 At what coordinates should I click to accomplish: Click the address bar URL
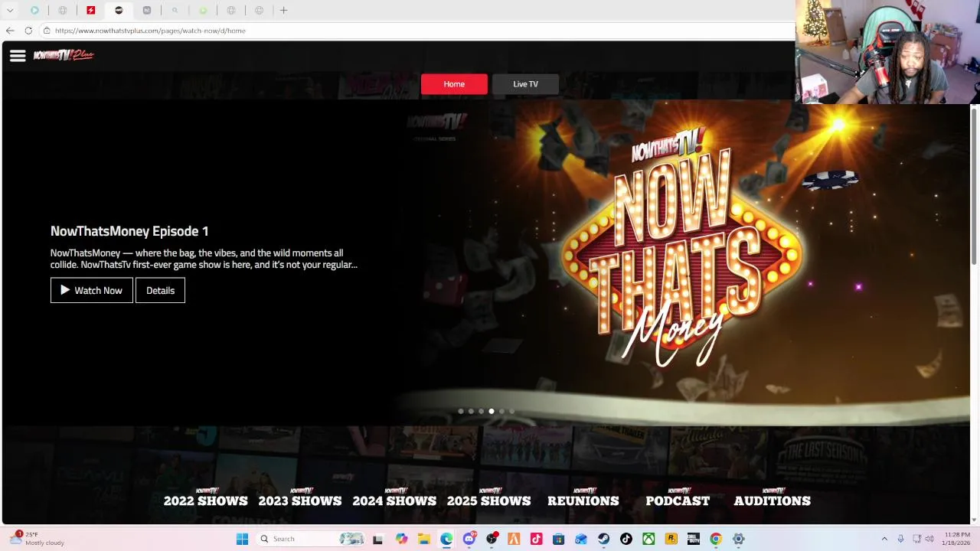[150, 31]
